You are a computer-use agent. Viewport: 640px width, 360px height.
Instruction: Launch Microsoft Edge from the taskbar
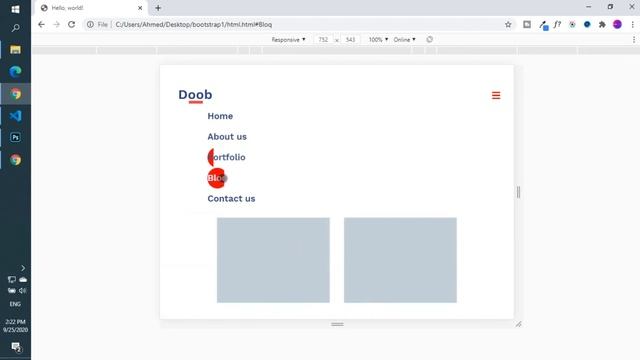[x=16, y=72]
